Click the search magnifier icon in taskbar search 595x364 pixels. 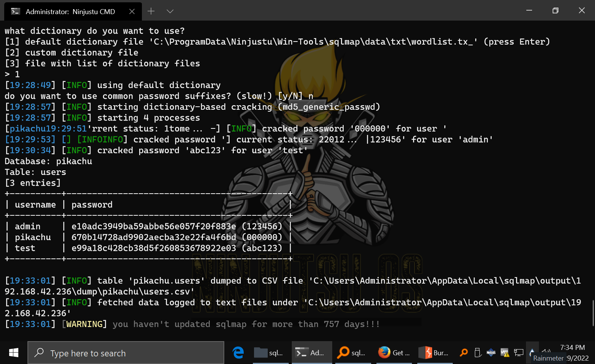39,353
